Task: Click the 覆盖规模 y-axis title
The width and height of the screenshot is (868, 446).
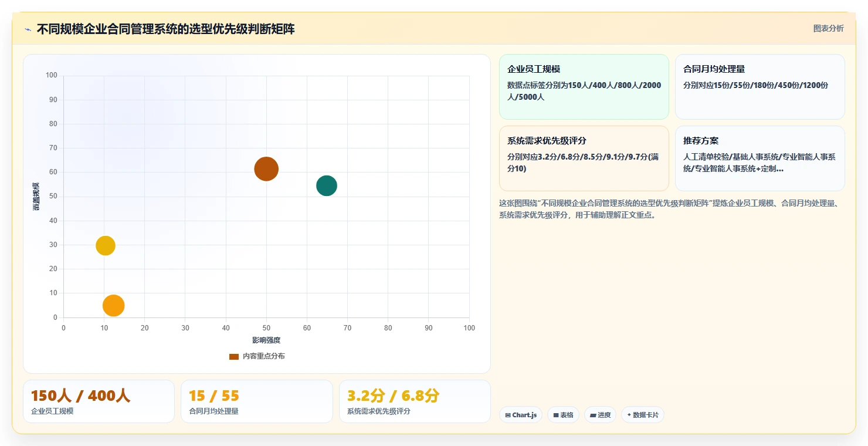Action: 36,197
